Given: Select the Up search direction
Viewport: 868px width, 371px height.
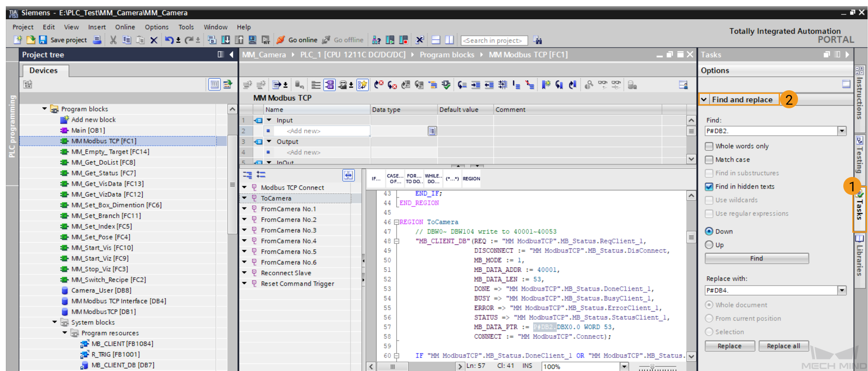Looking at the screenshot, I should (709, 245).
